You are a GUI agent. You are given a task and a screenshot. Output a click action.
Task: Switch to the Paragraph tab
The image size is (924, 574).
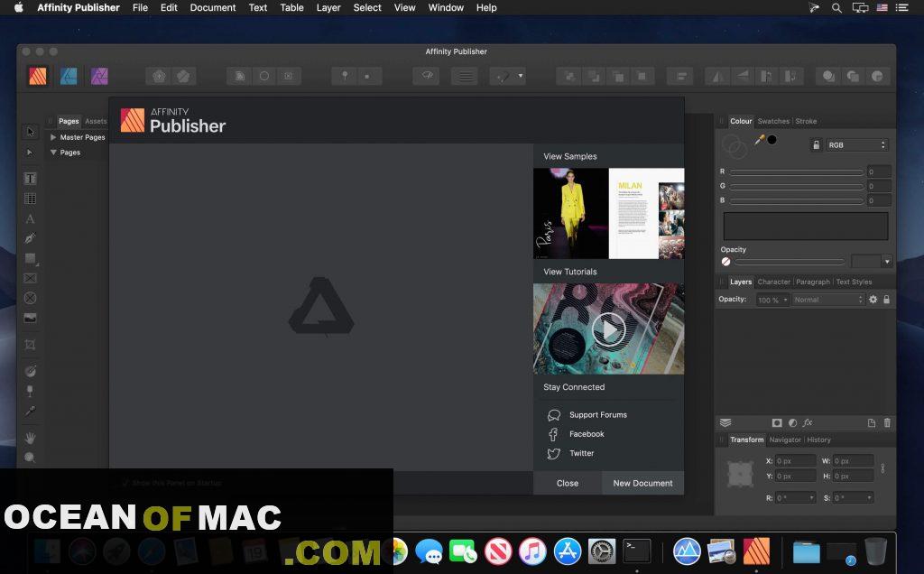point(813,282)
